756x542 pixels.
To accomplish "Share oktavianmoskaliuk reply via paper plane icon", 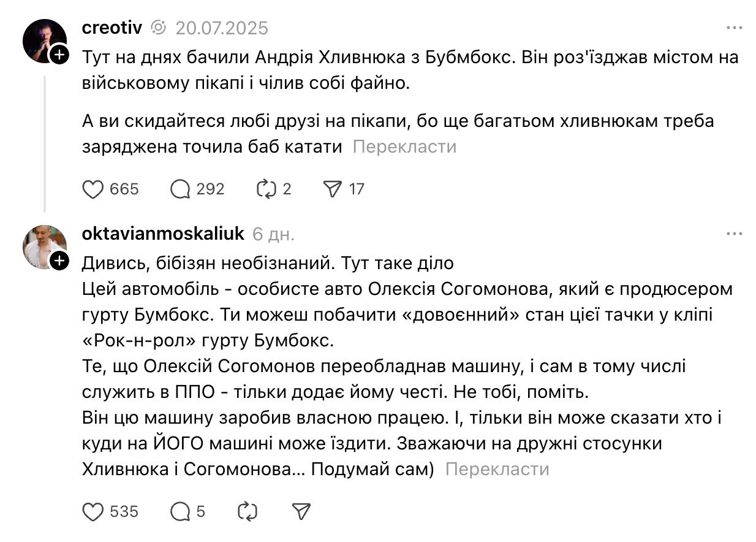I will tap(301, 511).
